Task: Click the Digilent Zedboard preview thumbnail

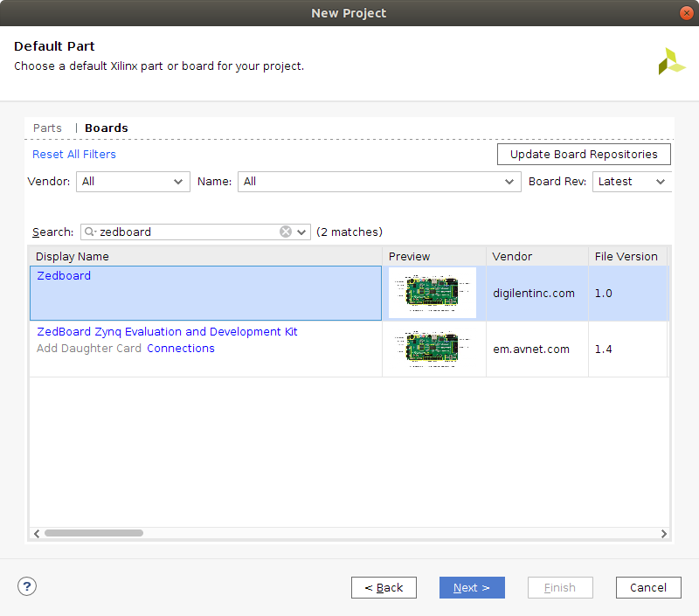Action: click(x=432, y=293)
